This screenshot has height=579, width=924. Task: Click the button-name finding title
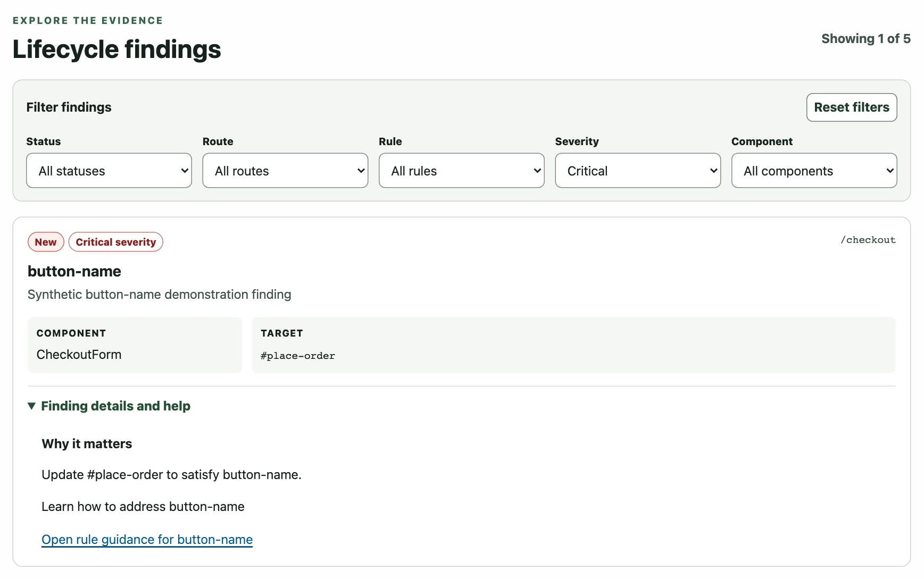(x=74, y=271)
